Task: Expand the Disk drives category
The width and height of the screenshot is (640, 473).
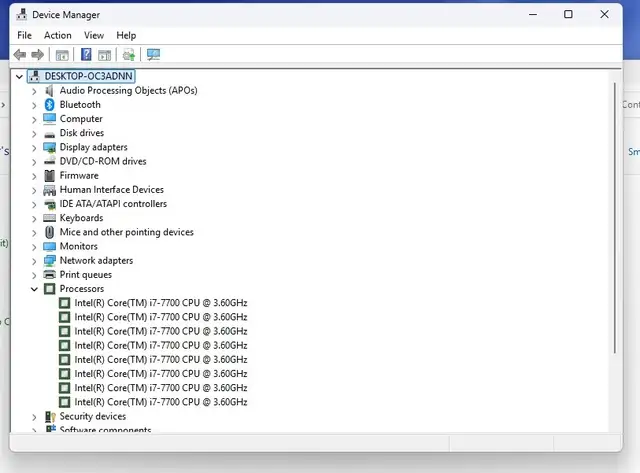Action: 34,133
